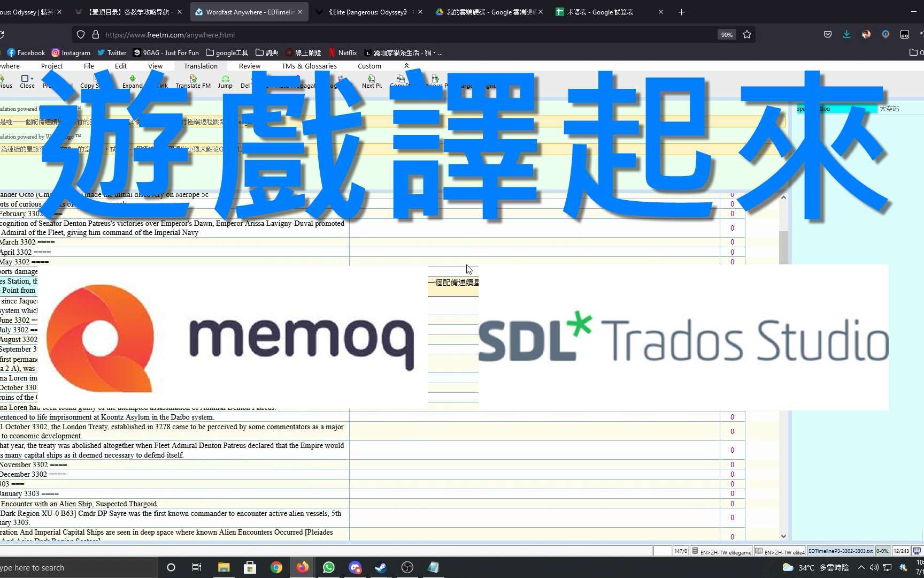Image resolution: width=924 pixels, height=578 pixels.
Task: Click the site padlock icon
Action: 96,34
